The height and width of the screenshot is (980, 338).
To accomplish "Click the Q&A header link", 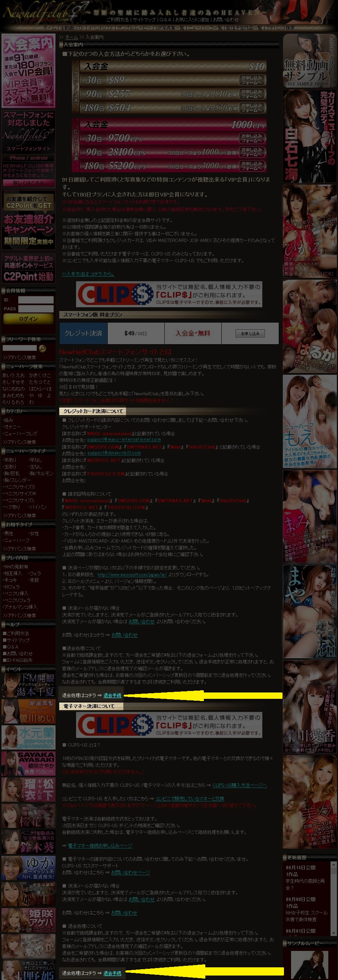I will click(165, 19).
